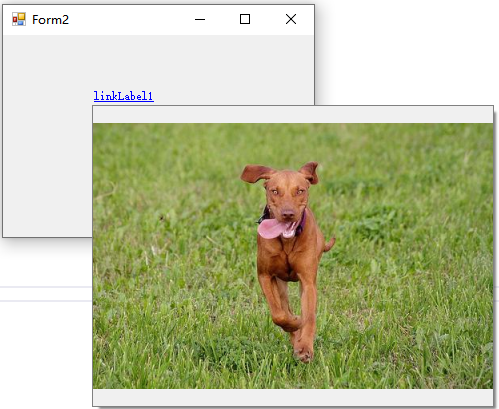Maximize the Form2 window
499x409 pixels.
245,19
